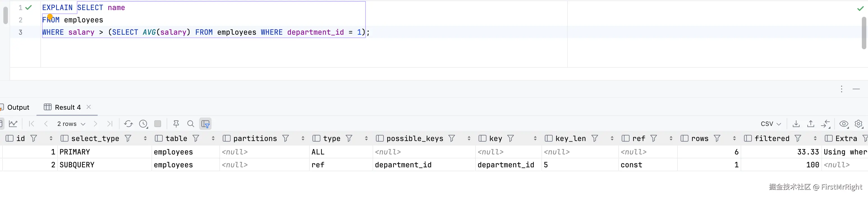Close the Result 4 tab
The image size is (868, 197).
[89, 107]
